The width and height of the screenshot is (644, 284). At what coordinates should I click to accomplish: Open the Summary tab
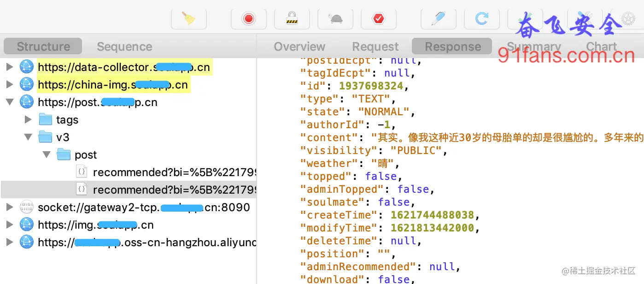coord(534,47)
